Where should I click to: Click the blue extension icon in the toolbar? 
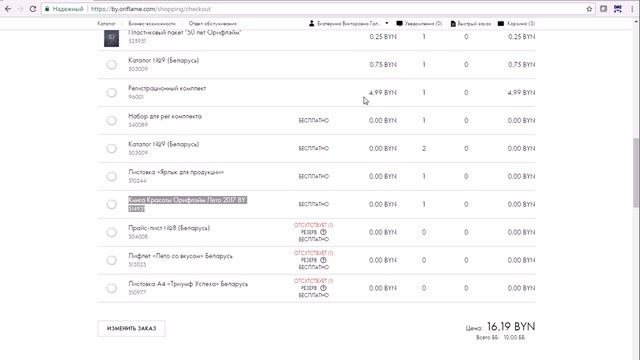[618, 9]
